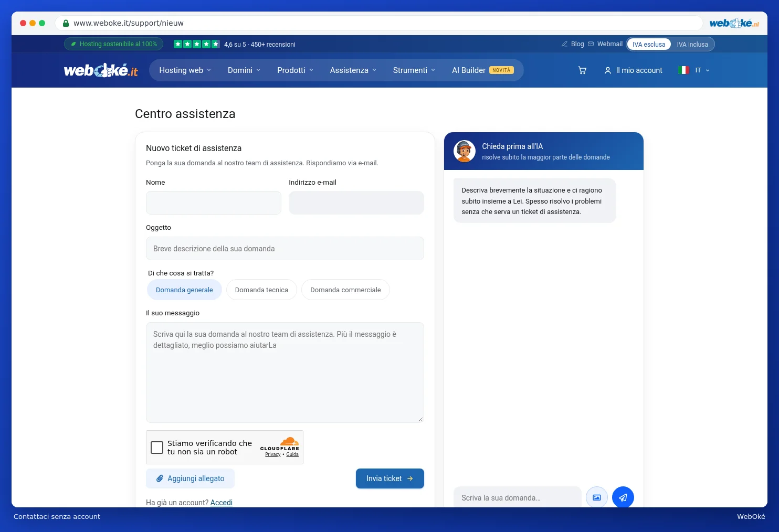Click the Il suo messaggio text area
Screen dimensions: 779x532
pos(285,373)
